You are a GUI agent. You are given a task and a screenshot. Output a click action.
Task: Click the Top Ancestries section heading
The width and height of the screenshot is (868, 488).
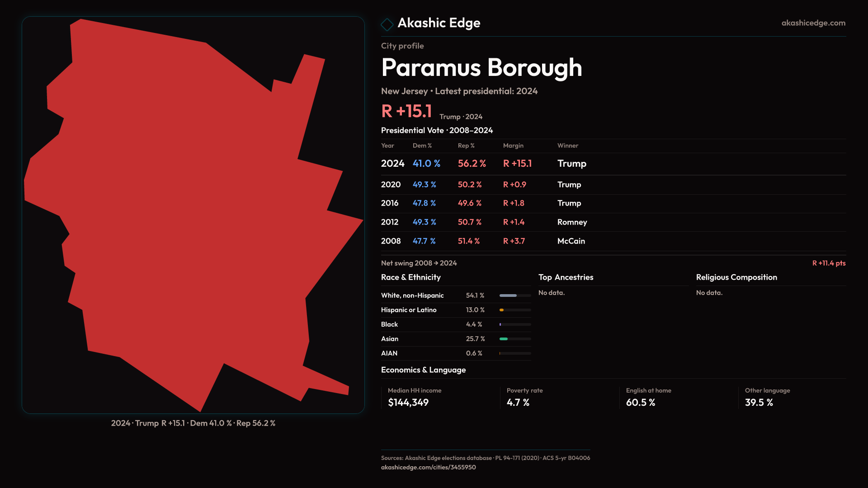coord(566,277)
